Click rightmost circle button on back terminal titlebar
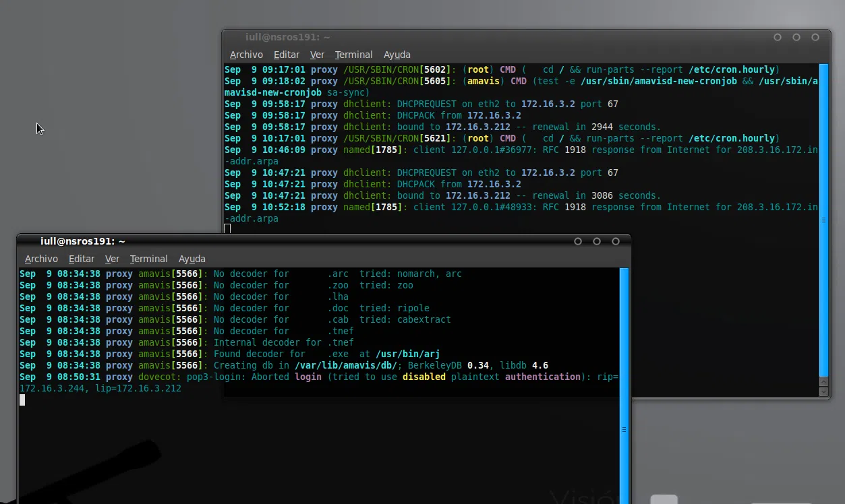The image size is (845, 504). (815, 38)
